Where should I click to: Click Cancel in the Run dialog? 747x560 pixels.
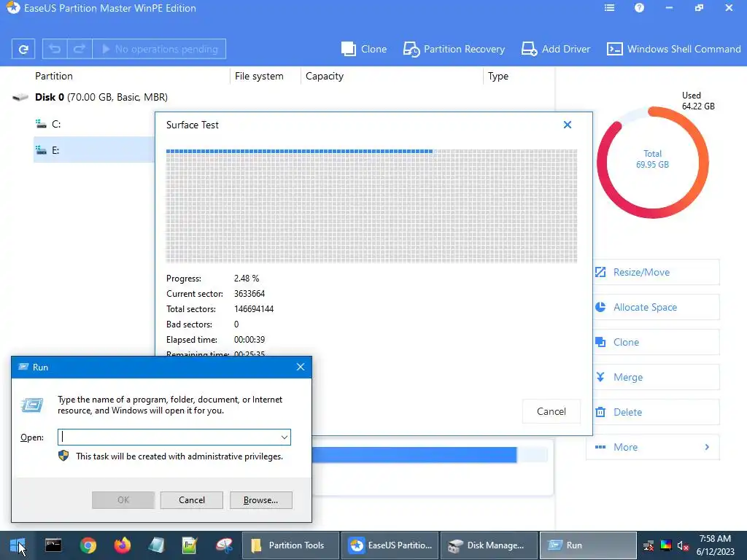[x=192, y=500]
